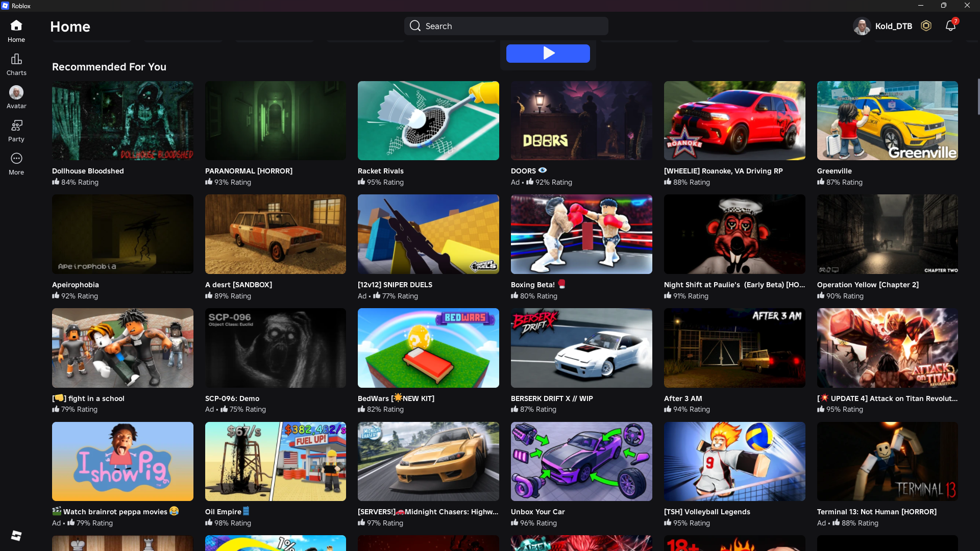Open the BedWars game thumbnail
The width and height of the screenshot is (980, 551).
click(428, 348)
